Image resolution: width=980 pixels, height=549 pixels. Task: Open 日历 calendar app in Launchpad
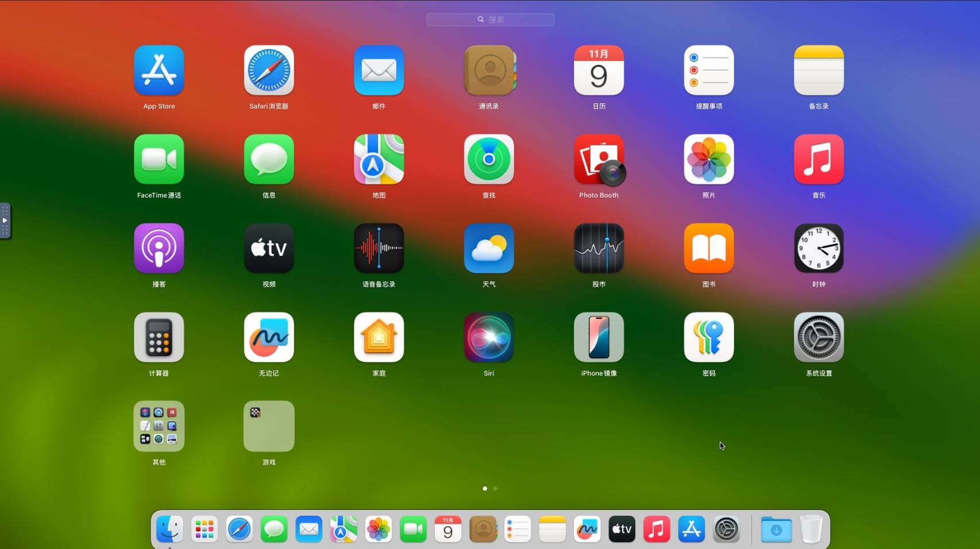599,70
